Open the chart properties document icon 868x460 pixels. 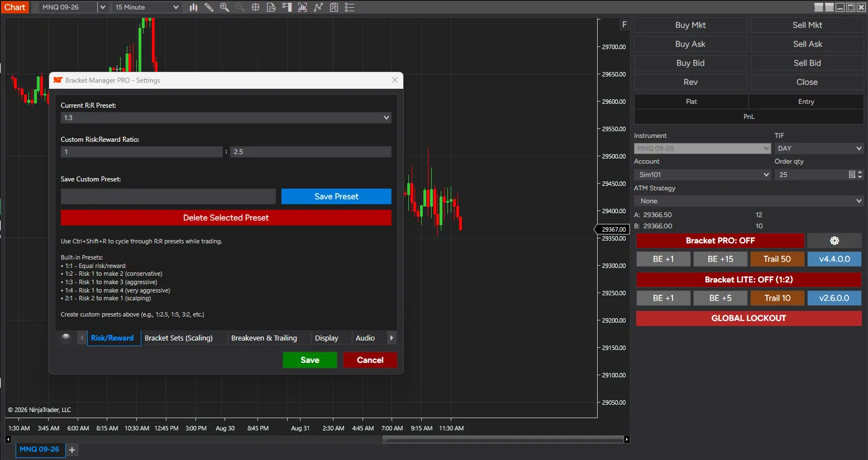click(334, 7)
